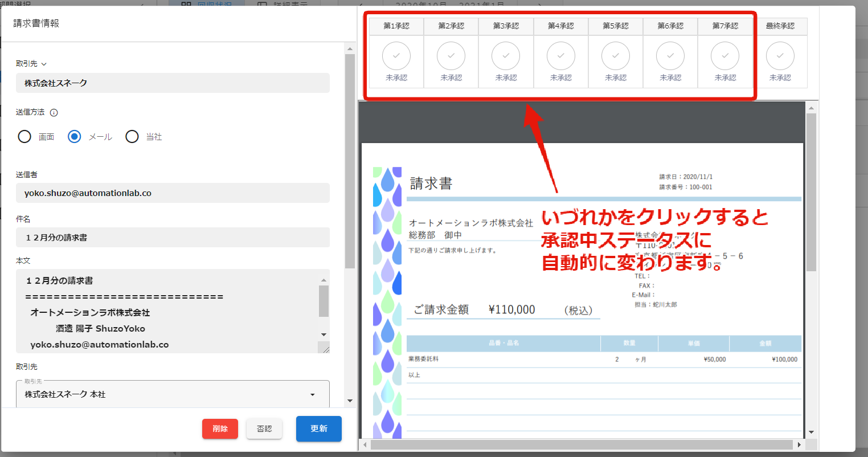
Task: Click the 第3承認 approval check circle
Action: pyautogui.click(x=506, y=56)
